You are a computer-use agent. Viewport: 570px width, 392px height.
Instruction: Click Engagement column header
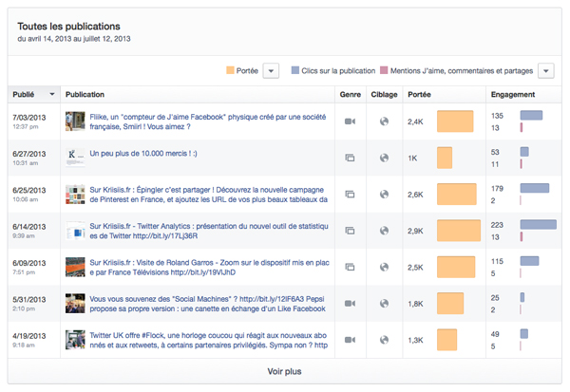coord(513,95)
